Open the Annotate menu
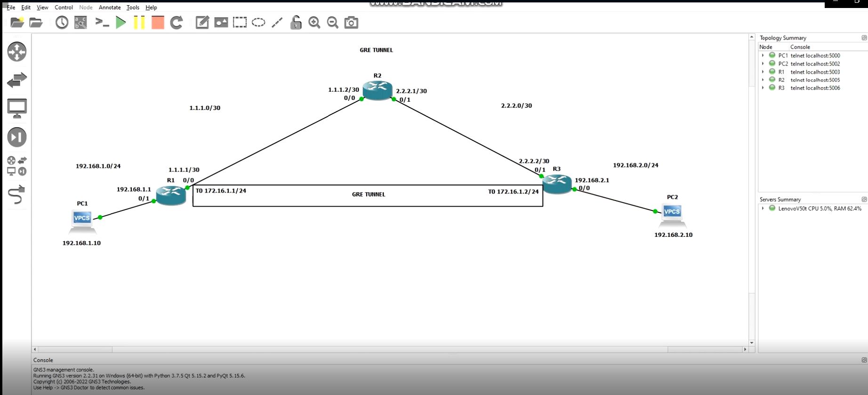This screenshot has height=395, width=868. (x=110, y=8)
